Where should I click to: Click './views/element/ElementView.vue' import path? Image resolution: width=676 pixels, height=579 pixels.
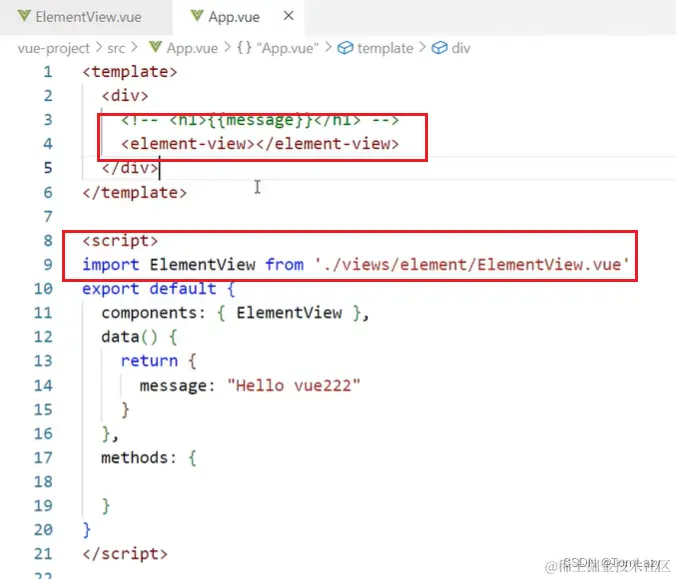[472, 264]
